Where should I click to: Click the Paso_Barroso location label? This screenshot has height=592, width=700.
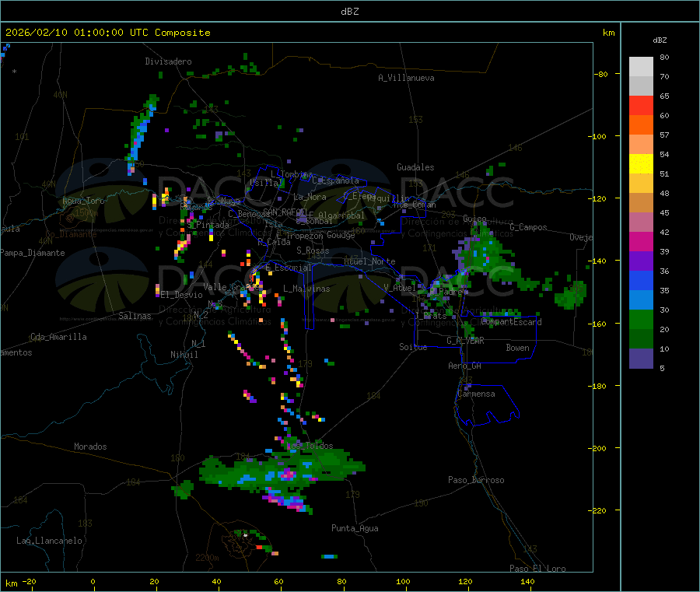coord(476,480)
